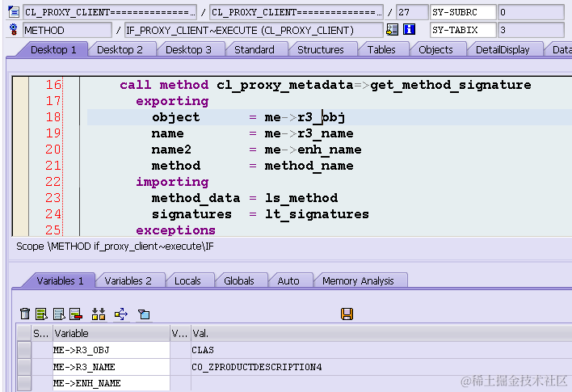Click the navigate-to-source icon after IF_PROXY_CLIENT~EXECUTE
572x392 pixels.
tap(392, 30)
